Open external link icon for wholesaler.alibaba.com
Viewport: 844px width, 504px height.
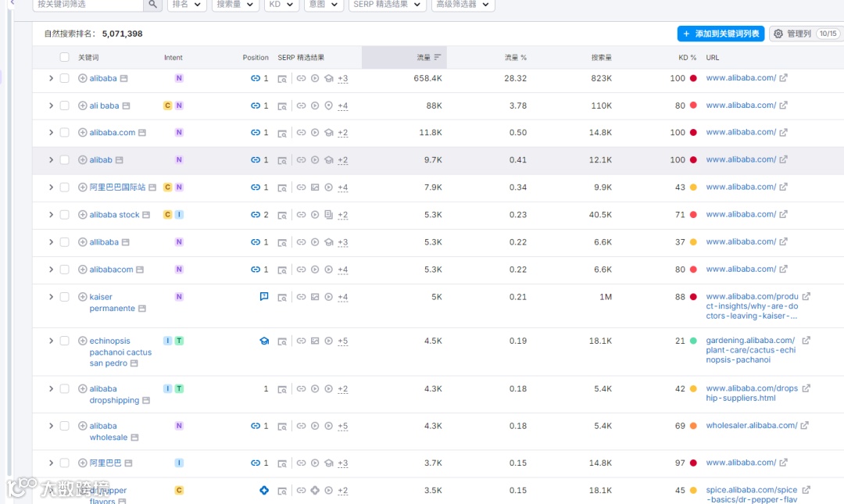[804, 425]
